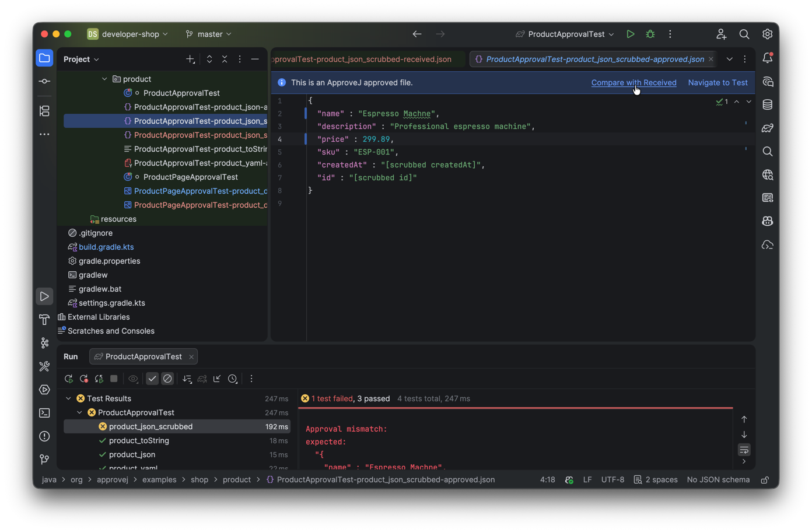The image size is (812, 532).
Task: Toggle Show Passed tests in results
Action: pos(152,379)
